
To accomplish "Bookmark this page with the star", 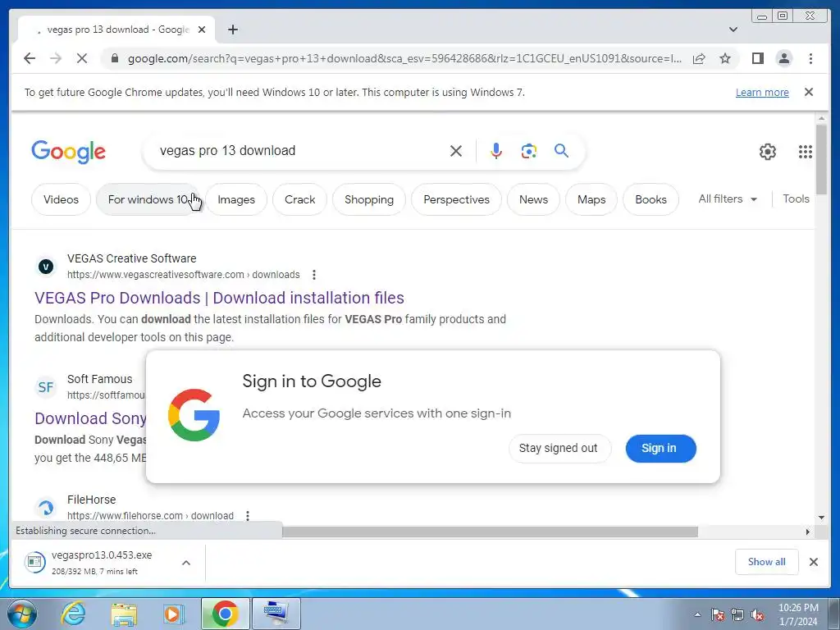I will [x=725, y=58].
